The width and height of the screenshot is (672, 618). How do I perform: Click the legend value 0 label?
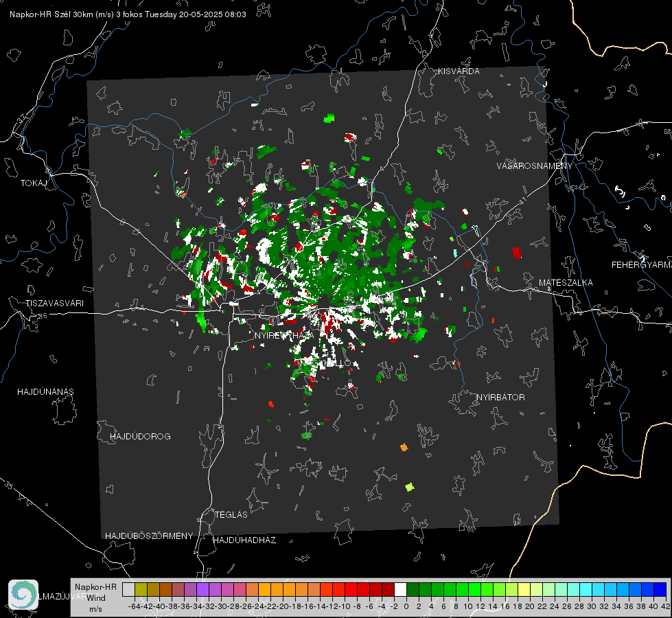coord(406,606)
